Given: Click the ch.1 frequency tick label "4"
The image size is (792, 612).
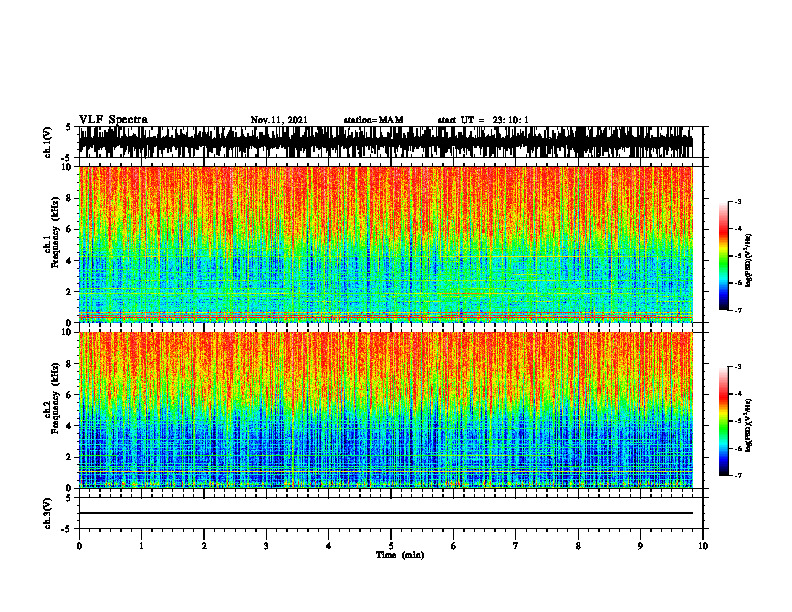Looking at the screenshot, I should click(69, 261).
